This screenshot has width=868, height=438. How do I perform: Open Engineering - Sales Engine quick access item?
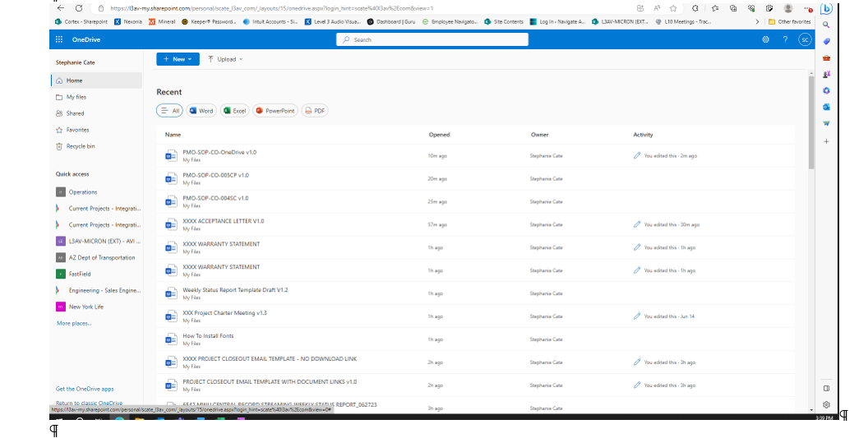[104, 291]
